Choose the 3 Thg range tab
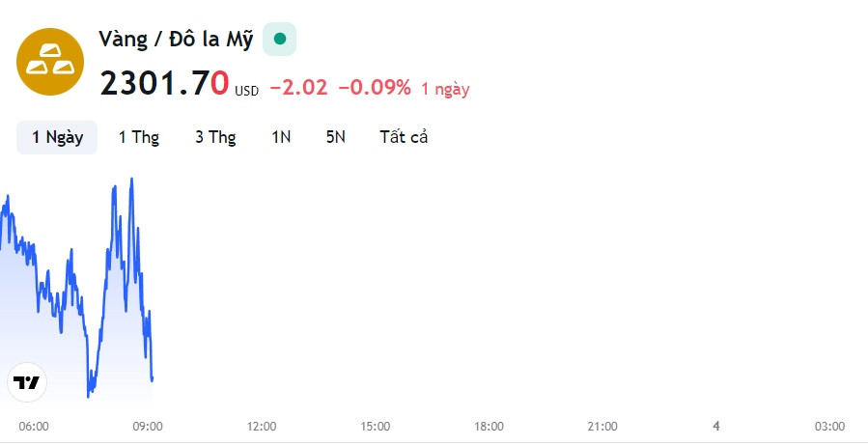The width and height of the screenshot is (868, 445). [x=215, y=137]
